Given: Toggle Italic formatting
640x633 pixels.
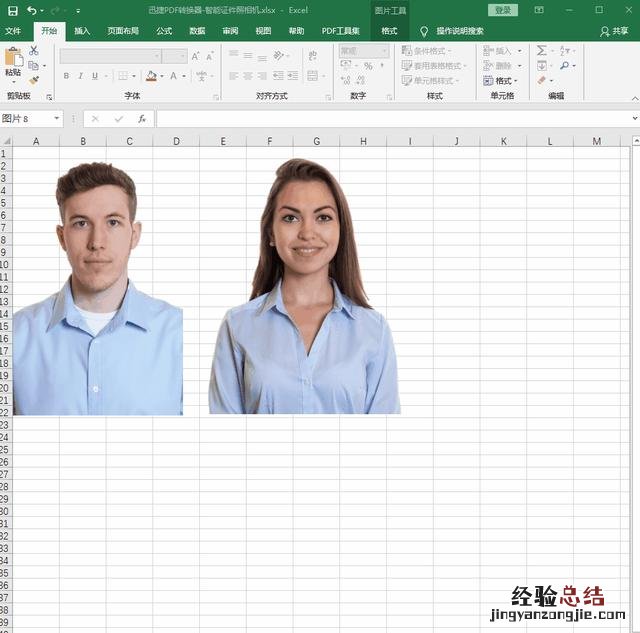Looking at the screenshot, I should click(80, 76).
